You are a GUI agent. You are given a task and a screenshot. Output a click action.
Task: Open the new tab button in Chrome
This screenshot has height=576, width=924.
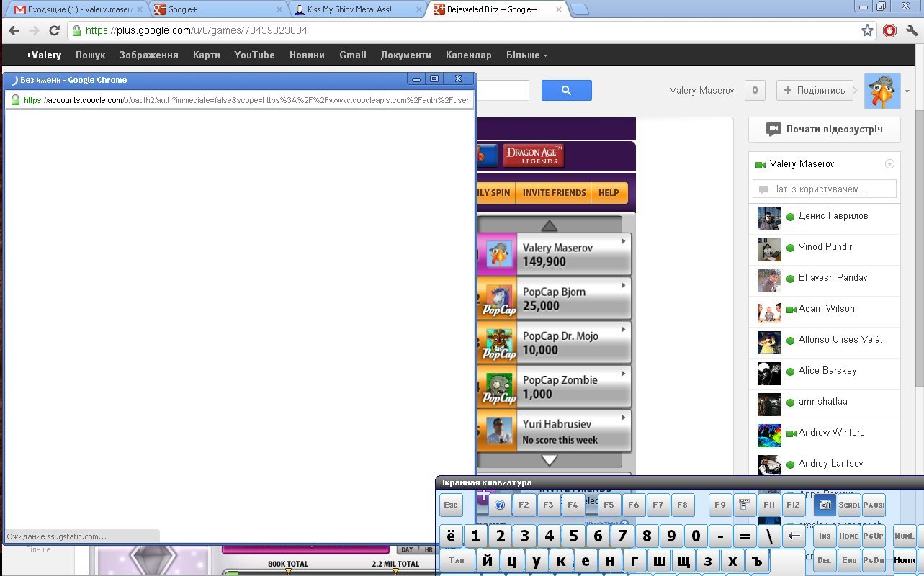click(580, 9)
